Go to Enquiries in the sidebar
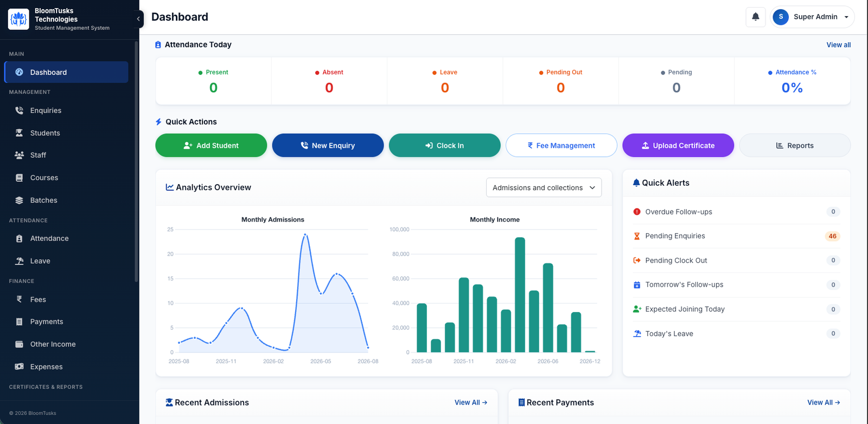The height and width of the screenshot is (424, 868). [x=66, y=110]
